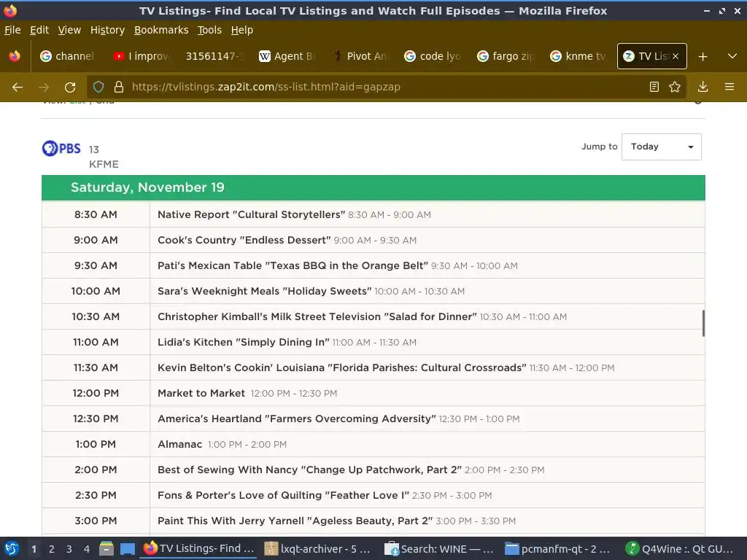Viewport: 747px width, 560px height.
Task: Switch to lxqt-archiver taskbar window
Action: click(318, 548)
